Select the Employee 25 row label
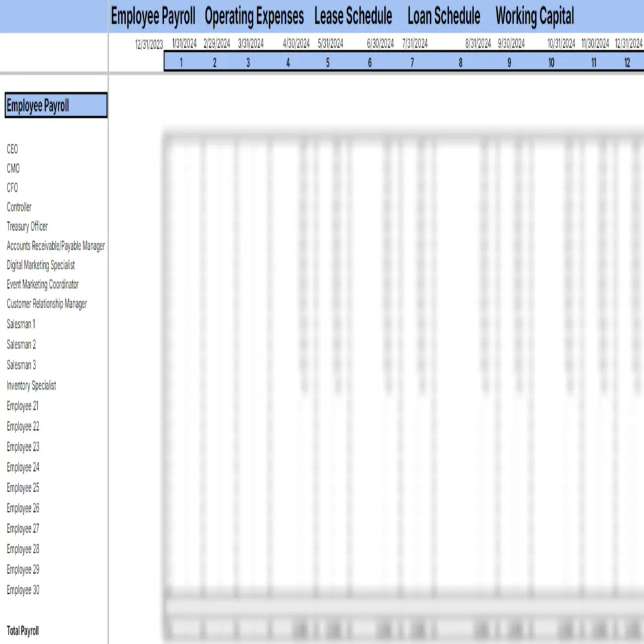644x644 pixels. (23, 488)
